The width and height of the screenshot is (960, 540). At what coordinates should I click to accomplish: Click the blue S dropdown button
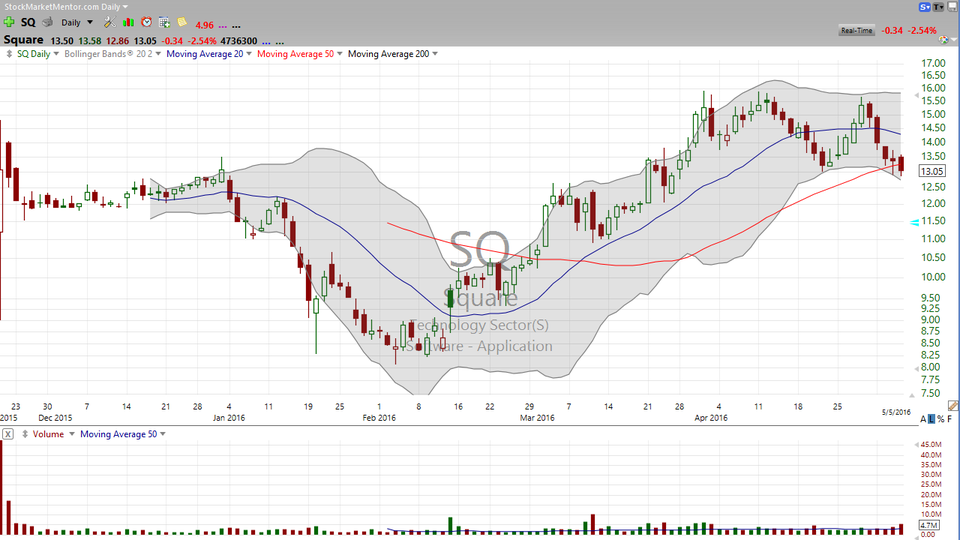click(925, 7)
